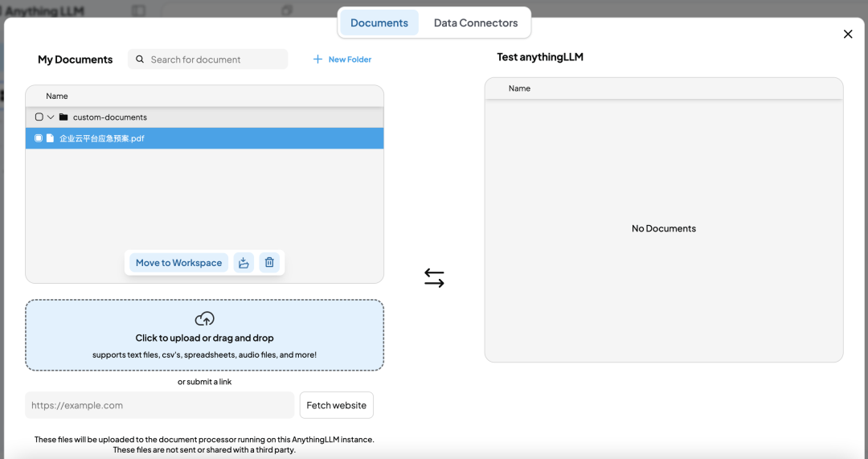Switch to the Documents tab
Image resolution: width=868 pixels, height=459 pixels.
379,23
